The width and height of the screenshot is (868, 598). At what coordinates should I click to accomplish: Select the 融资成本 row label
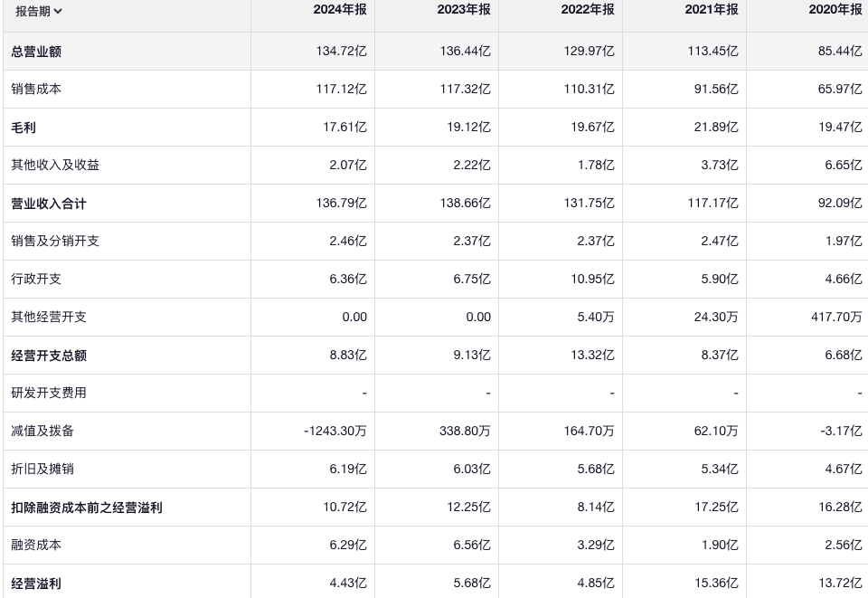(36, 546)
